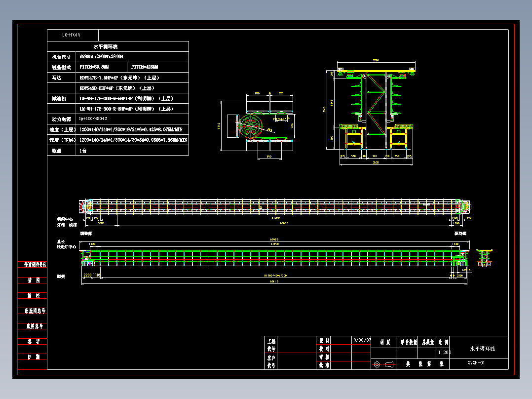532x399 pixels.
Task: Click the '审核' cell in the title block
Action: (x=324, y=357)
